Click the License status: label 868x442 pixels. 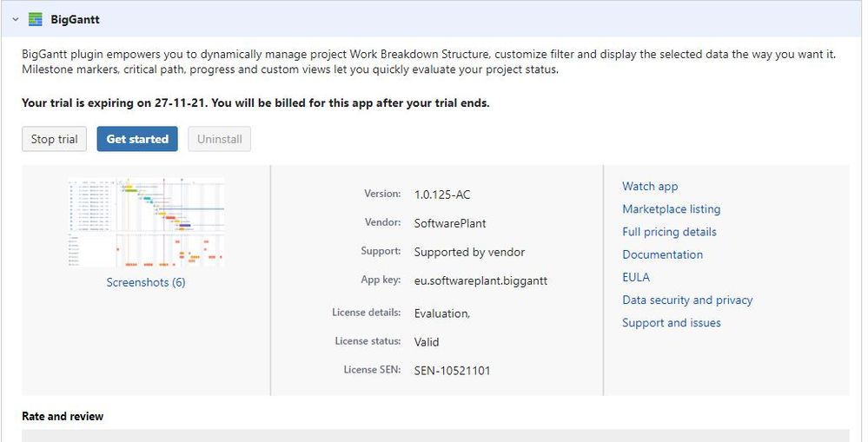(368, 340)
